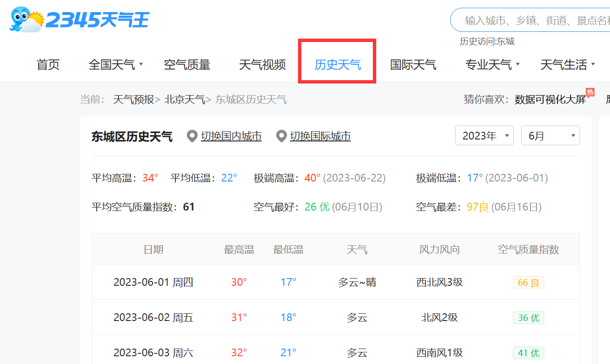
Task: Click the city search input field
Action: (531, 20)
